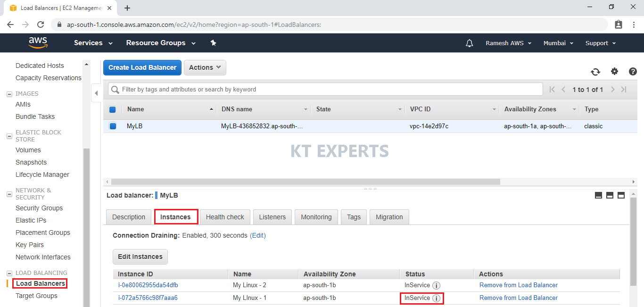Refresh the load balancers list
The image size is (644, 307).
pos(595,72)
